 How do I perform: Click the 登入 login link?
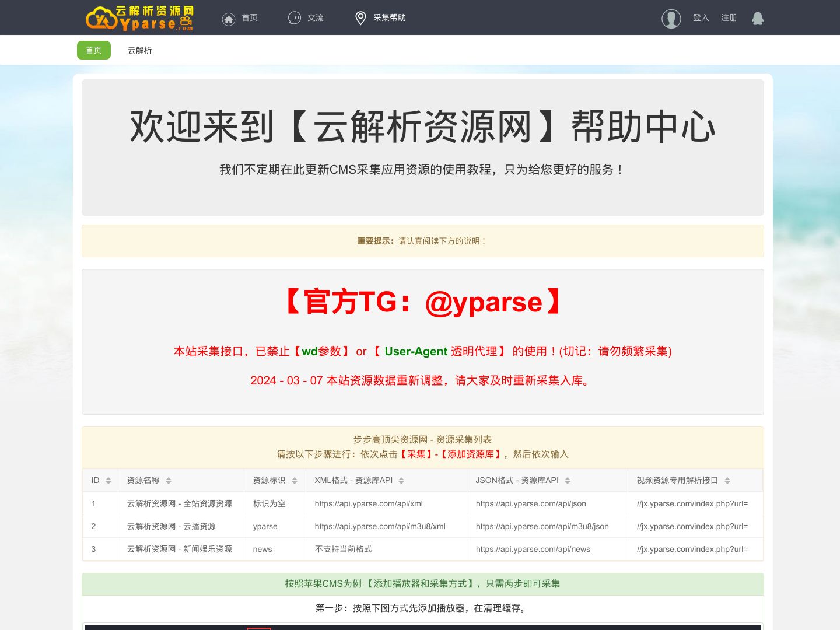click(701, 18)
